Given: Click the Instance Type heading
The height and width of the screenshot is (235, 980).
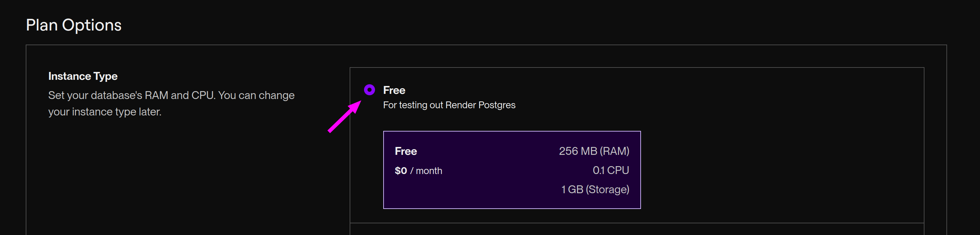Looking at the screenshot, I should [83, 76].
